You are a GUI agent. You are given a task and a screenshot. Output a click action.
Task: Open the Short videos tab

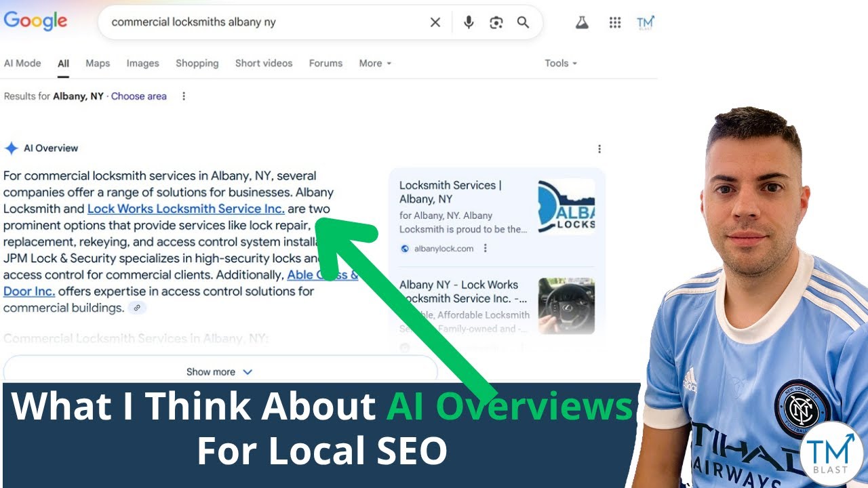(264, 63)
